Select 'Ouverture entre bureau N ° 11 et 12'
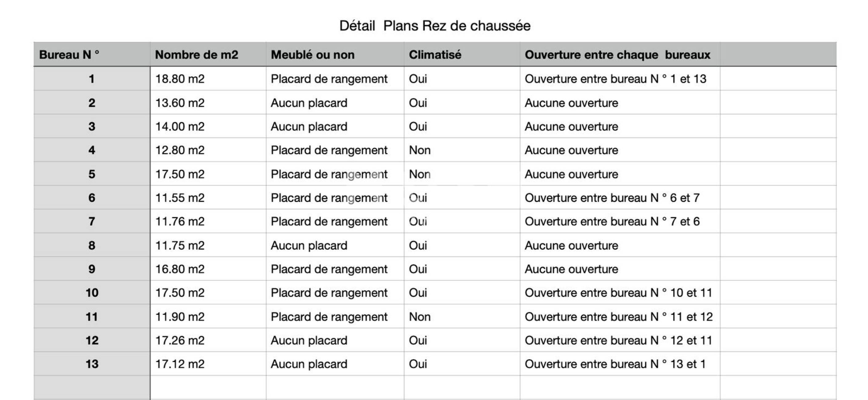The width and height of the screenshot is (868, 400). coord(619,317)
